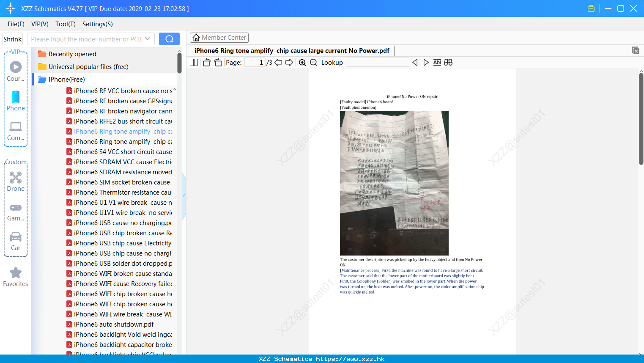Viewport: 644px width, 363px height.
Task: Open iPhone6 RF broken cause GPSsignal file
Action: point(119,101)
